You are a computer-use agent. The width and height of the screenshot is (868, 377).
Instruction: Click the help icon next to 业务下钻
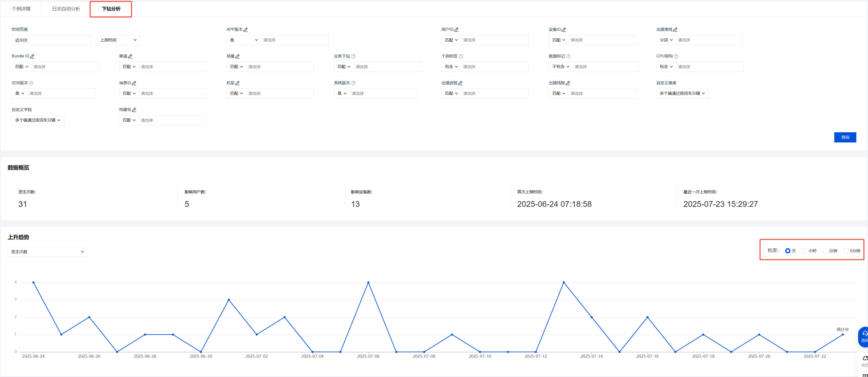[x=354, y=56]
